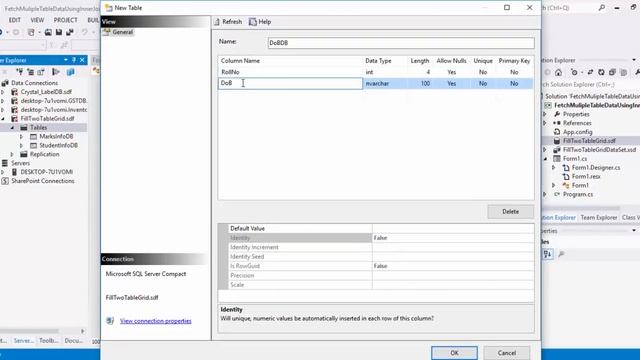Toggle the Server Explorer auto-hide pin
The image size is (640, 360).
(74, 60)
